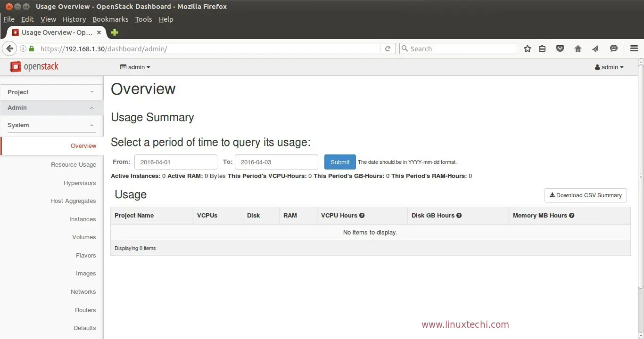Image resolution: width=644 pixels, height=339 pixels.
Task: Click the search magnifier icon
Action: (405, 48)
